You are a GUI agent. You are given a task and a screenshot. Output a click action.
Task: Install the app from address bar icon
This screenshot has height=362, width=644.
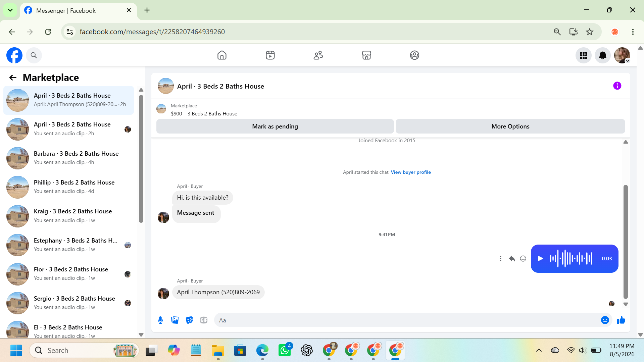(573, 32)
